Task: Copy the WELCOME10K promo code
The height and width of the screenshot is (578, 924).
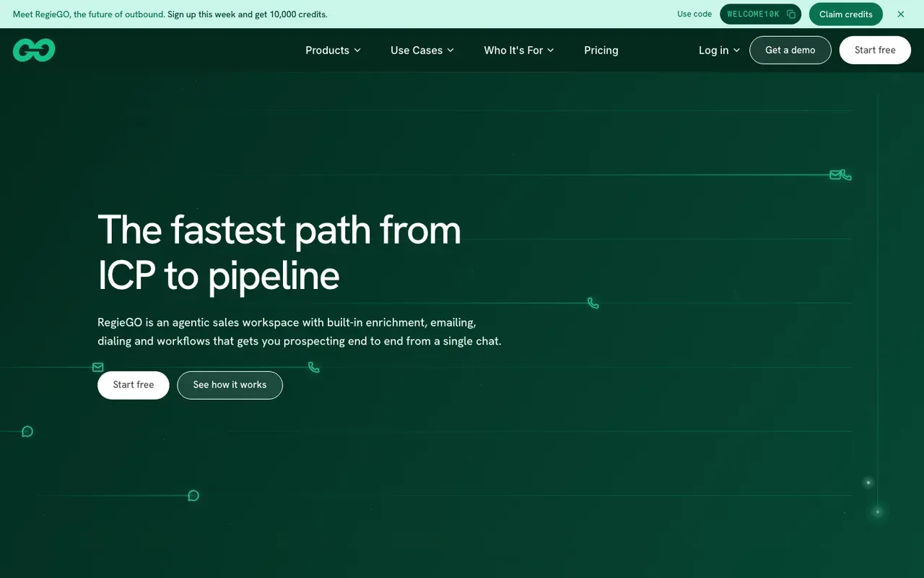Action: point(791,14)
